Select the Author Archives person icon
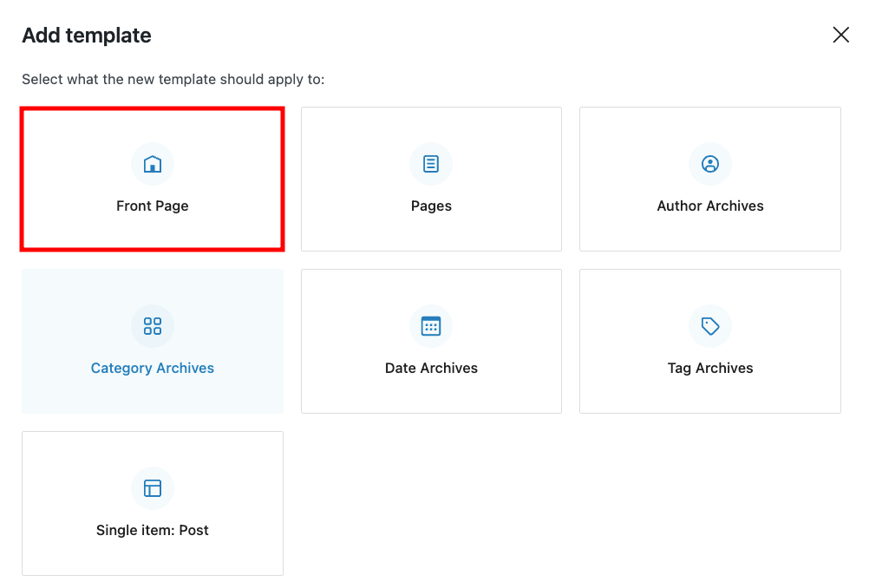Screen dimensions: 869x588 click(x=710, y=164)
